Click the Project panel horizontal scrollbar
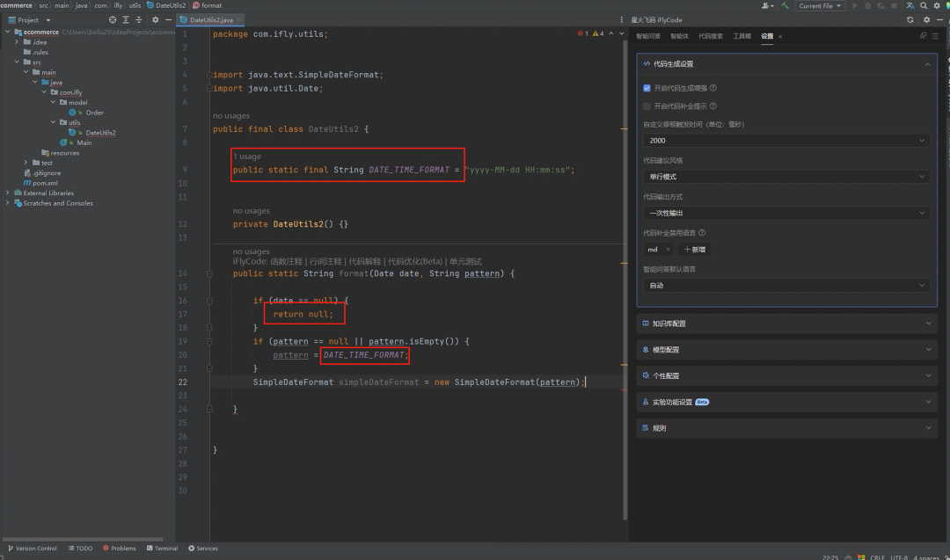This screenshot has width=950, height=560. (x=83, y=539)
